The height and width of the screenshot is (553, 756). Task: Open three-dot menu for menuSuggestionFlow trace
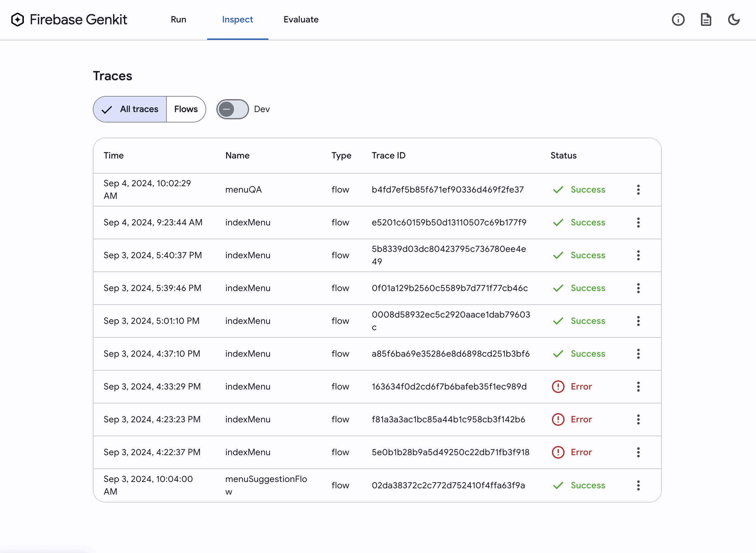(638, 485)
